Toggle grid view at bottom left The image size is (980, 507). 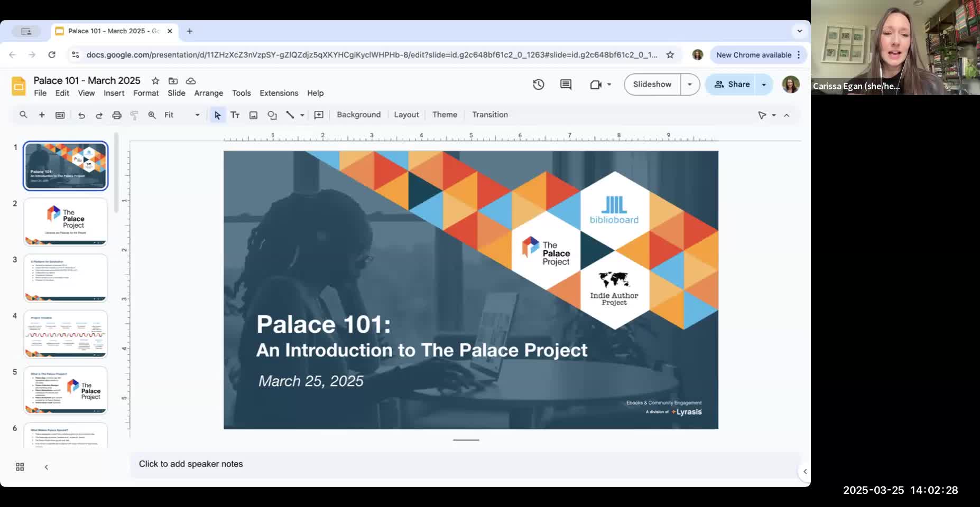click(20, 467)
